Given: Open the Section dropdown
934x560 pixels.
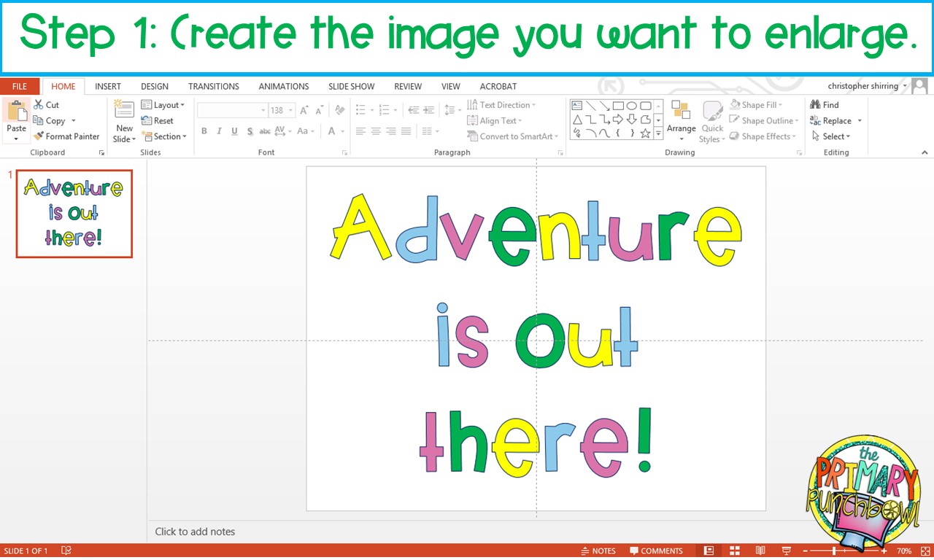Looking at the screenshot, I should coord(164,136).
